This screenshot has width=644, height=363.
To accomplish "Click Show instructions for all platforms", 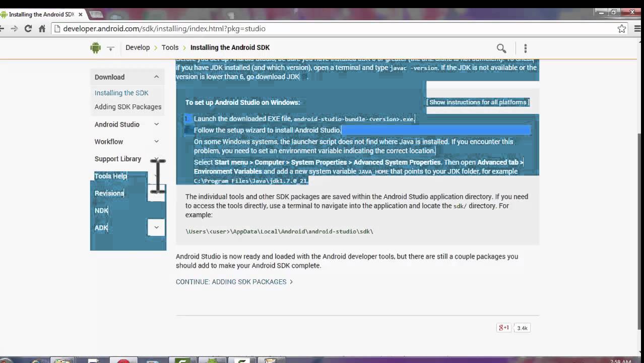I will tap(478, 102).
